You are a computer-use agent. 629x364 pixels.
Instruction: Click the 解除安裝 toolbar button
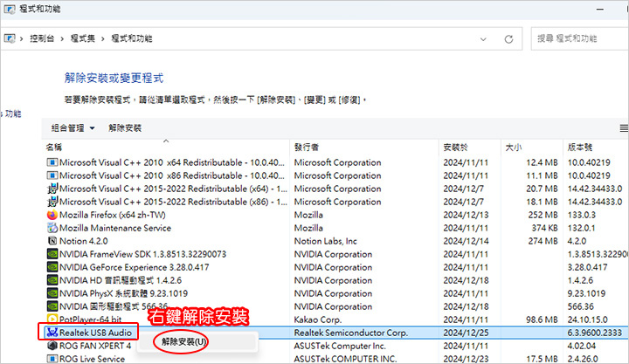[125, 128]
